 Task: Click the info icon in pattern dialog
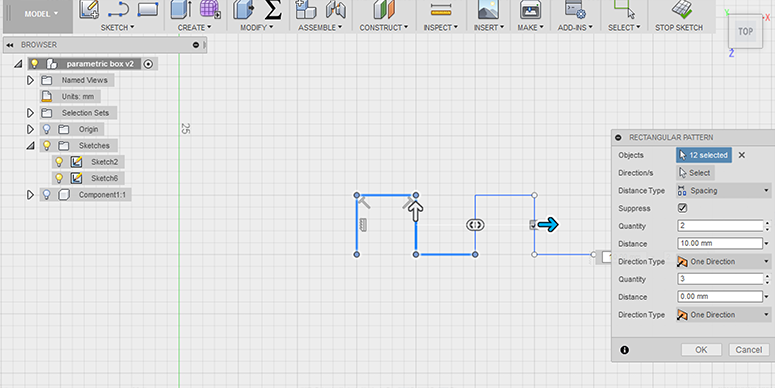[624, 350]
